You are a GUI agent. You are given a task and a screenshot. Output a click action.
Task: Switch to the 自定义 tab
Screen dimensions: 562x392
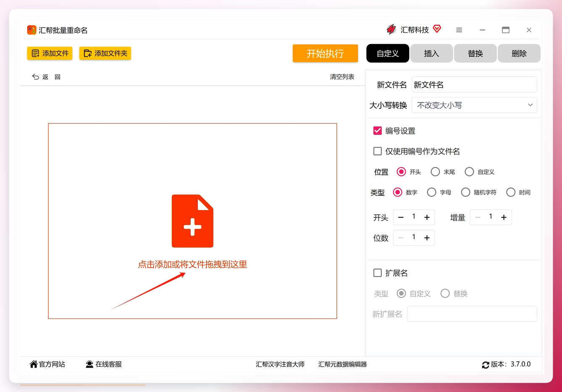(x=388, y=53)
